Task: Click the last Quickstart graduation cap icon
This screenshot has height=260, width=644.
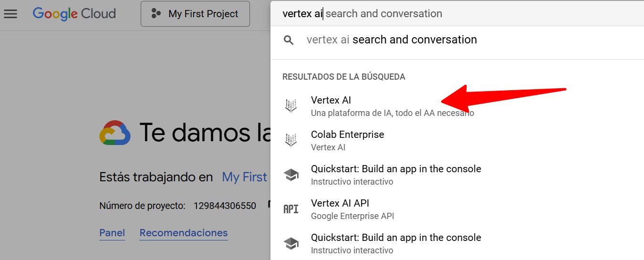Action: coord(291,243)
